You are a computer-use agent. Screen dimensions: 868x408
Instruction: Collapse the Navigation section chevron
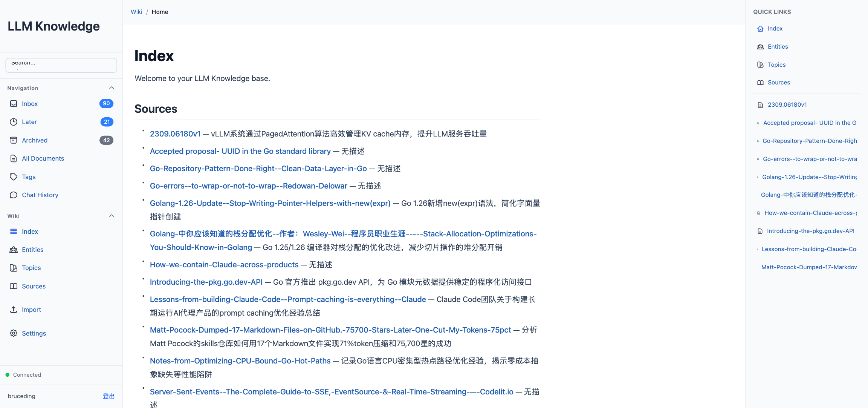tap(112, 88)
